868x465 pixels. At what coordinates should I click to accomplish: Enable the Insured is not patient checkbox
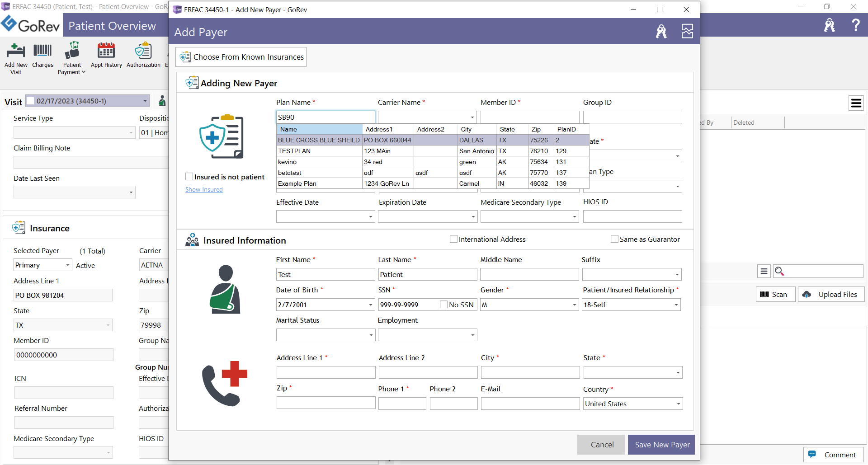[x=189, y=176]
